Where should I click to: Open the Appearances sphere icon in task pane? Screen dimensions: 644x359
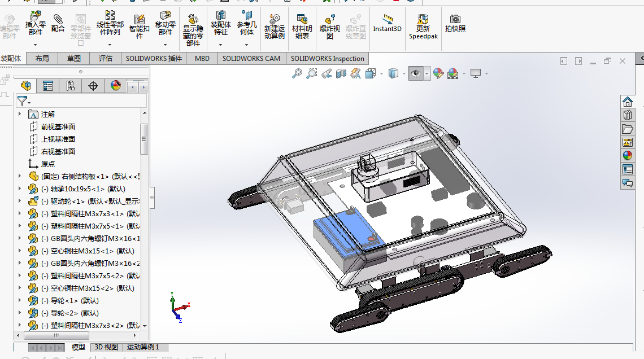tap(627, 155)
